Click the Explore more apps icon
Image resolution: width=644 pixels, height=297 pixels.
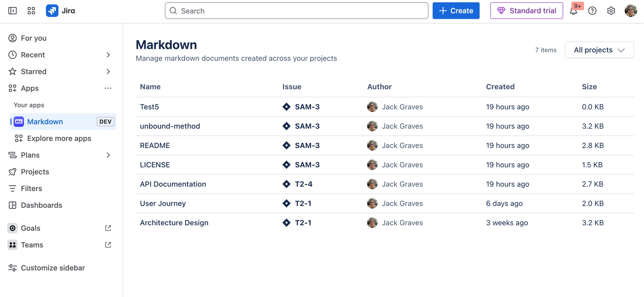[x=18, y=138]
